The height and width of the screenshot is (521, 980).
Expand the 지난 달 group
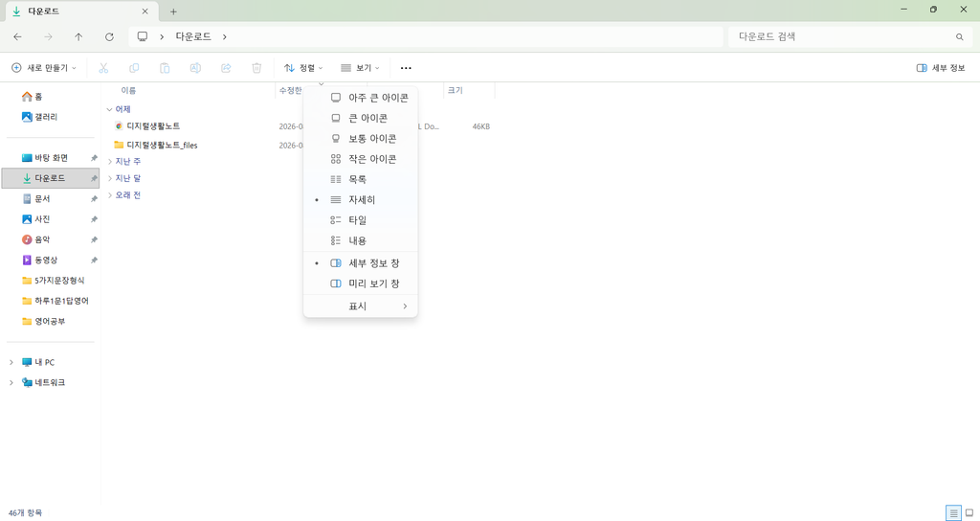(x=109, y=178)
